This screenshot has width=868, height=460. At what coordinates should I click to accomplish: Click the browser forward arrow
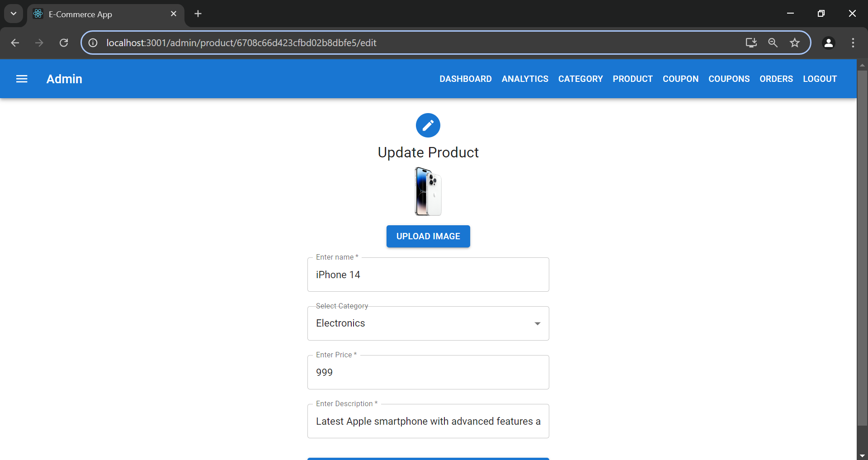39,43
